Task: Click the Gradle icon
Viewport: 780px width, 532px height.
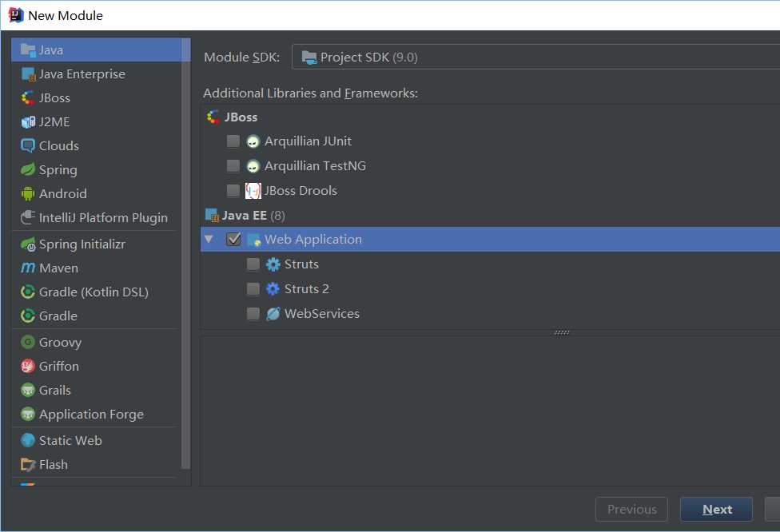Action: pos(28,316)
